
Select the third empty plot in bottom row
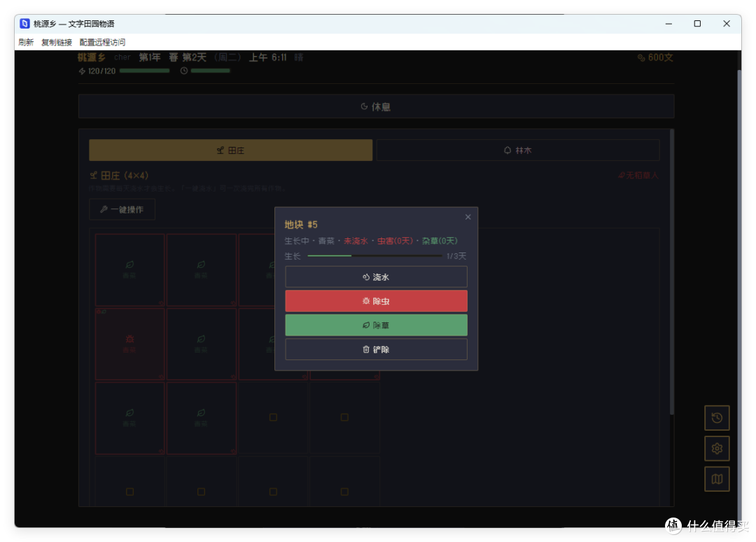273,482
